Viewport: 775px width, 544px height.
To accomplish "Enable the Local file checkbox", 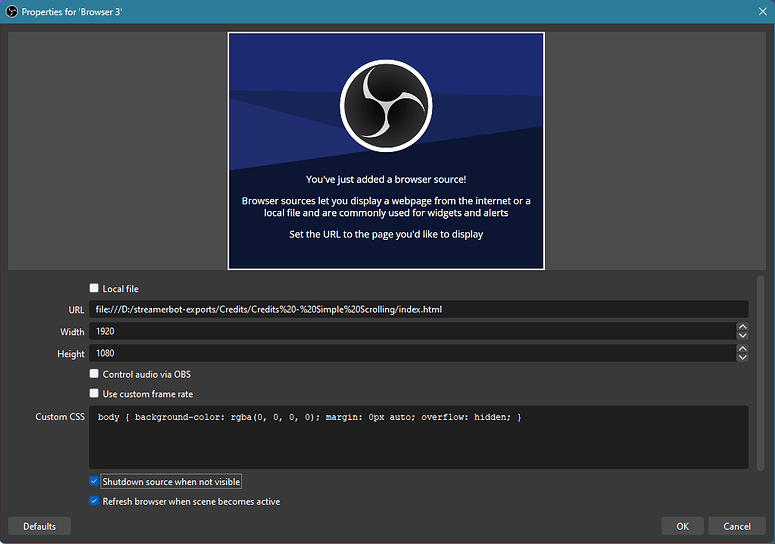I will (94, 288).
